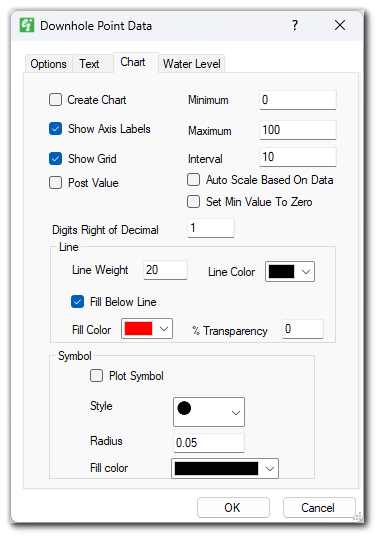
Task: Check Set Min Value To Zero
Action: click(x=193, y=202)
